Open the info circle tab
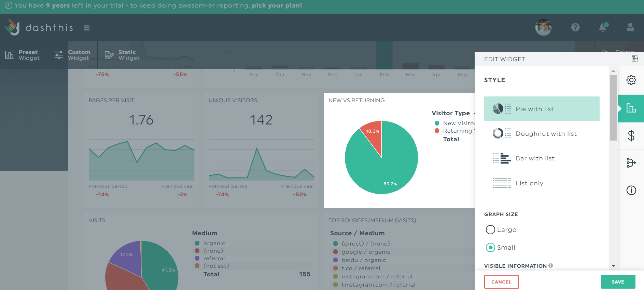The height and width of the screenshot is (290, 644). (x=631, y=190)
